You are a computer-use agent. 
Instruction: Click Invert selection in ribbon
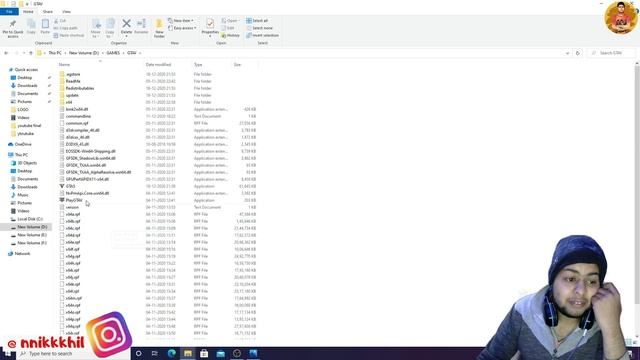(x=262, y=36)
